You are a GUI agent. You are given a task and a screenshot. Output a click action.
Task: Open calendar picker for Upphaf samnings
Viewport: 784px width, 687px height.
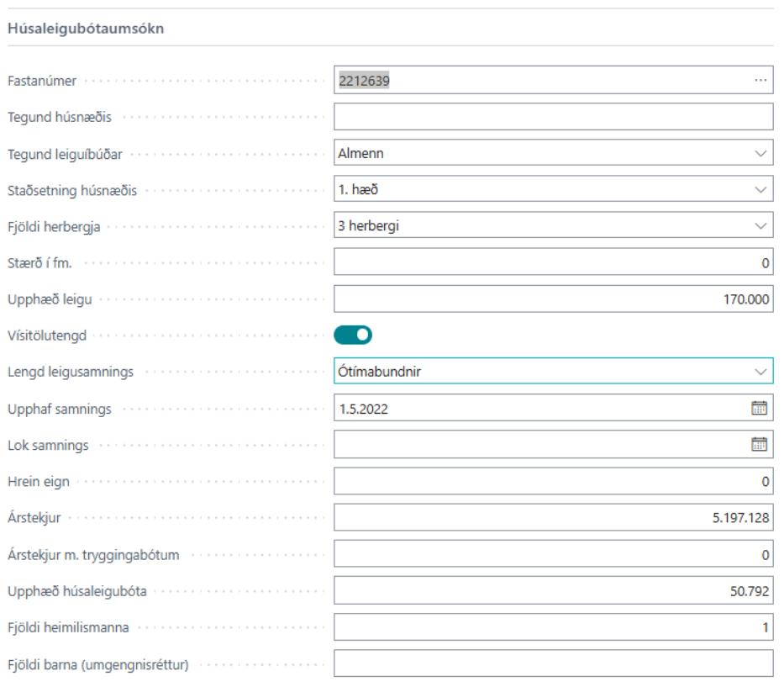[759, 409]
